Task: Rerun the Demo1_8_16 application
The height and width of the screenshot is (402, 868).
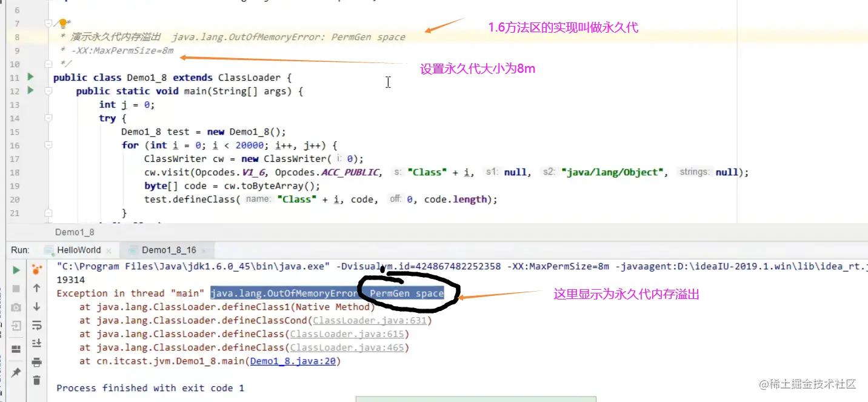Action: (x=16, y=270)
